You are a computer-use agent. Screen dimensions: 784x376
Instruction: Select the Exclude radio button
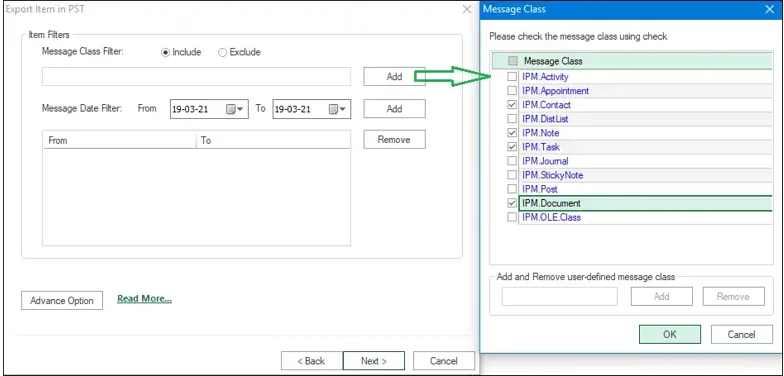pyautogui.click(x=222, y=52)
